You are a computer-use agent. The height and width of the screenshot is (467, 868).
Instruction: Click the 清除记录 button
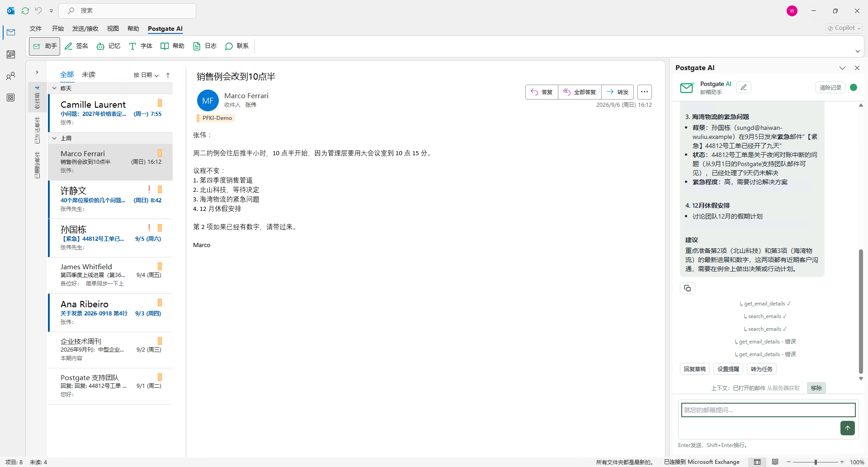830,87
